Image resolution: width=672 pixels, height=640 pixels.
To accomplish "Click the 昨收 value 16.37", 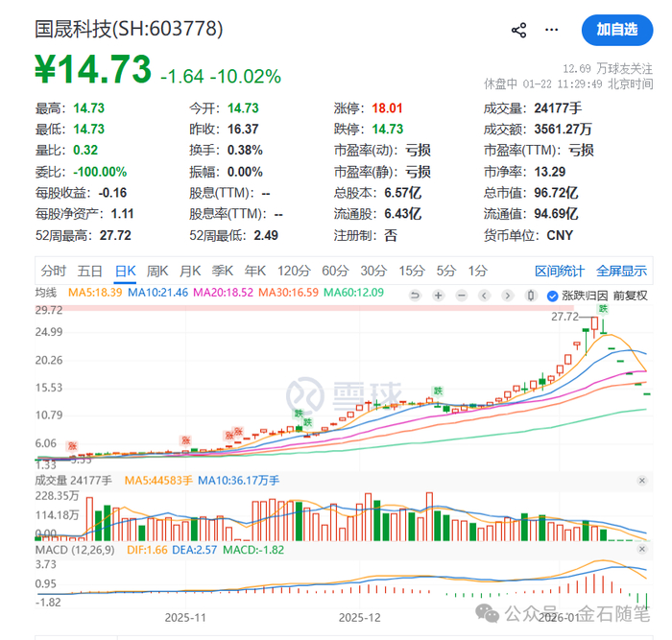I will pos(243,129).
